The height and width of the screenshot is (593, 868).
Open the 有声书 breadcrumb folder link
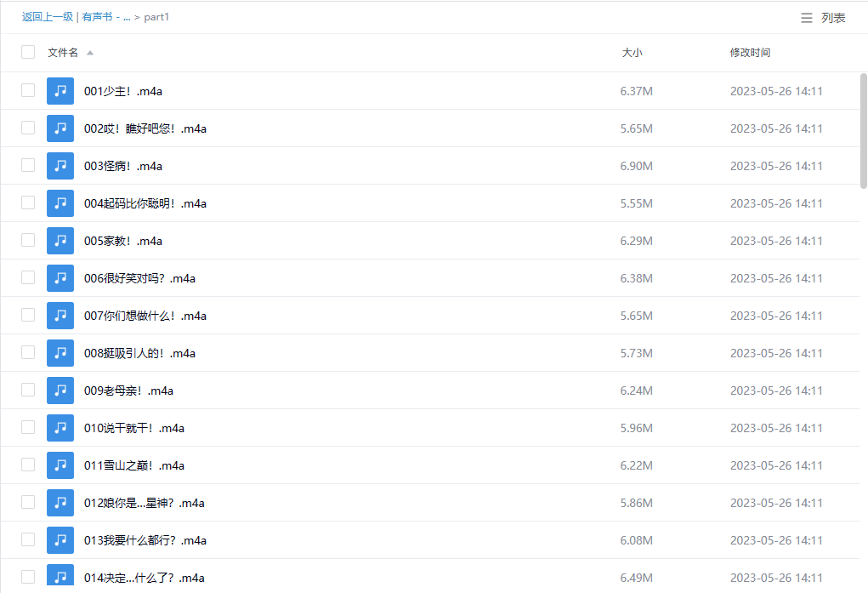(96, 17)
